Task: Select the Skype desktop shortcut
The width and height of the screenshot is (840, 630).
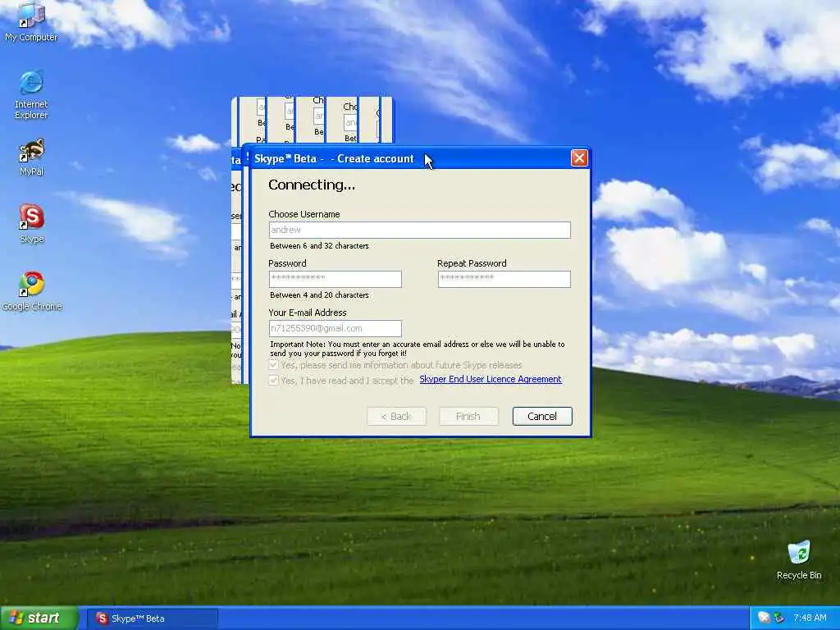Action: coord(31,223)
